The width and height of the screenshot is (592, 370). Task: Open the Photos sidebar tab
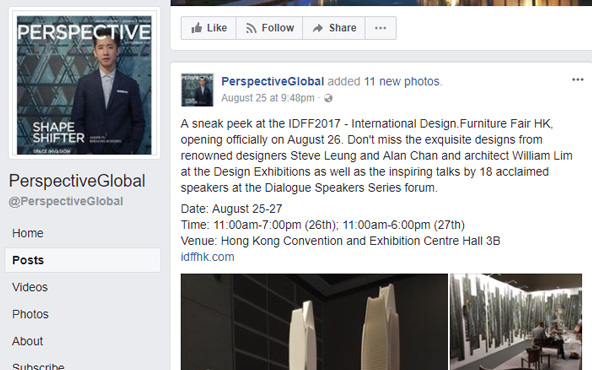click(x=30, y=314)
